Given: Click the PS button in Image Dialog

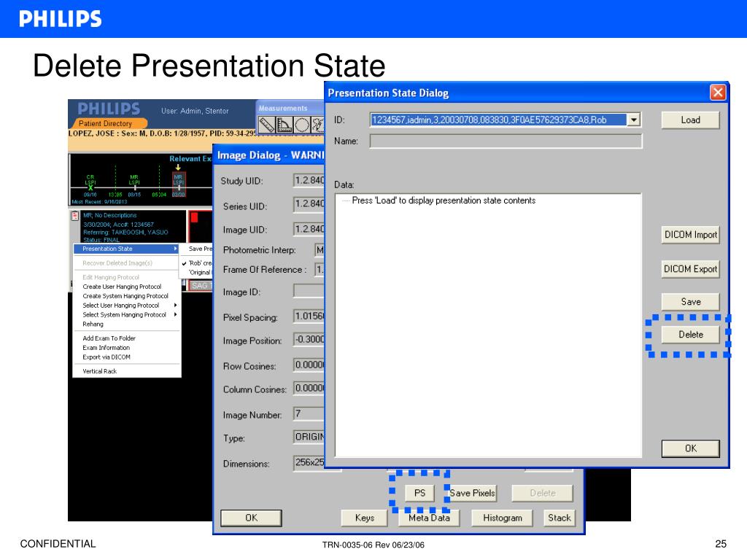Looking at the screenshot, I should (x=419, y=494).
